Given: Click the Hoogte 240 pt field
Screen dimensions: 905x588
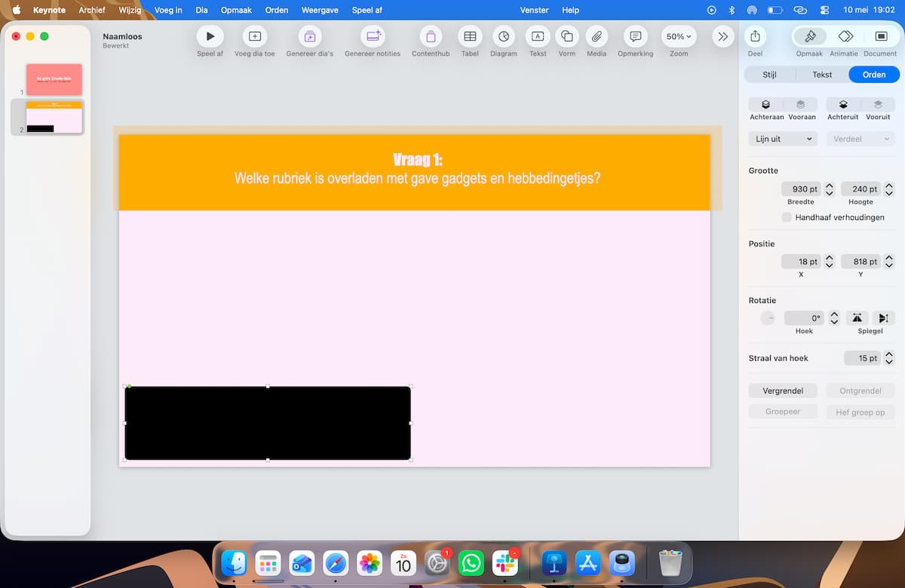Looking at the screenshot, I should pyautogui.click(x=861, y=189).
